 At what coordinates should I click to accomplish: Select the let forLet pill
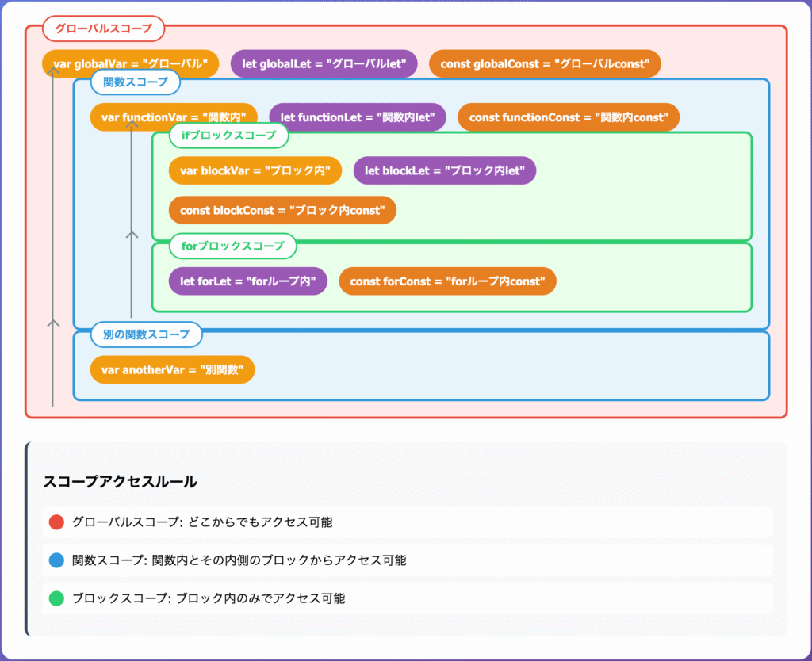pyautogui.click(x=247, y=281)
